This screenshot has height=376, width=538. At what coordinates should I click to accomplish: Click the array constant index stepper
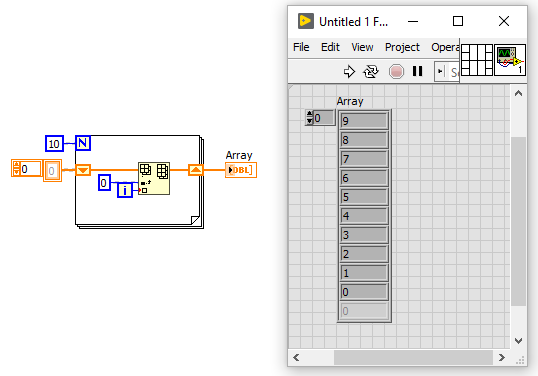point(16,169)
